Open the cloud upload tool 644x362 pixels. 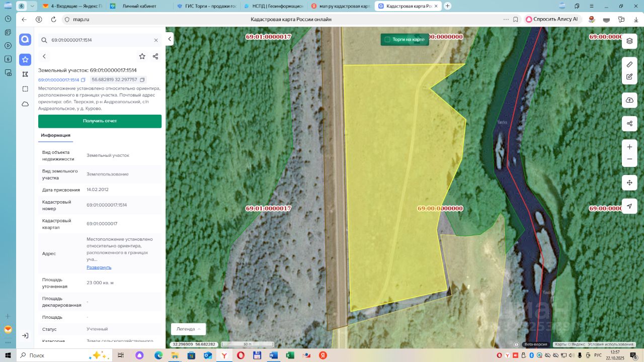[629, 101]
